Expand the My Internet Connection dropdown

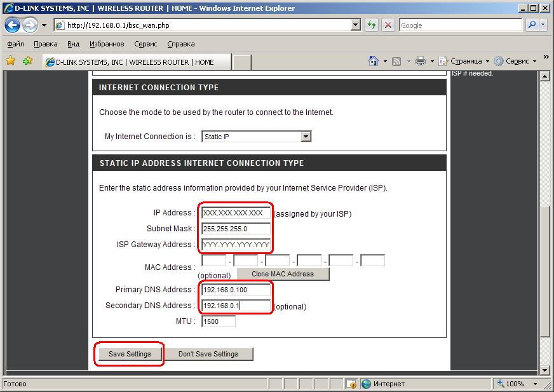[306, 137]
